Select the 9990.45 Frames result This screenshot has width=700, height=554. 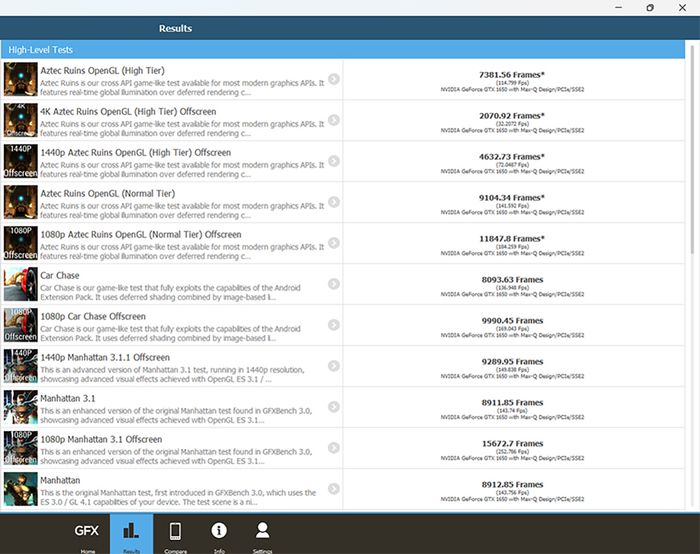(x=512, y=321)
